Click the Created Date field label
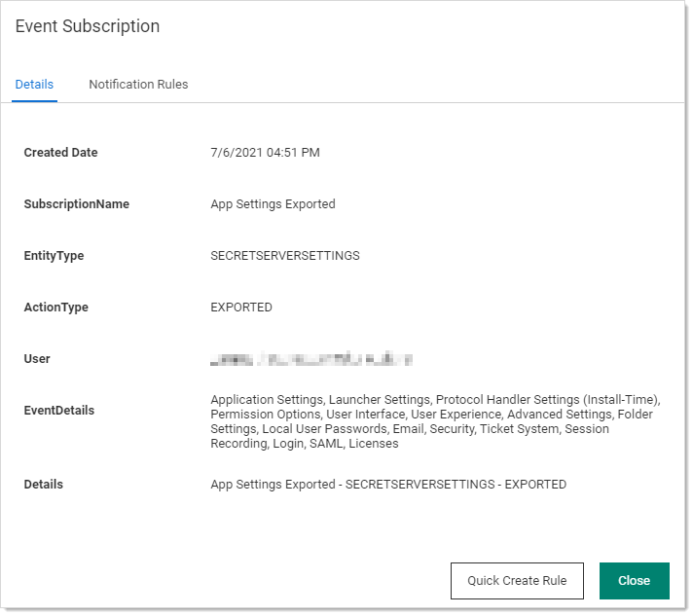This screenshot has width=693, height=616. click(x=60, y=153)
